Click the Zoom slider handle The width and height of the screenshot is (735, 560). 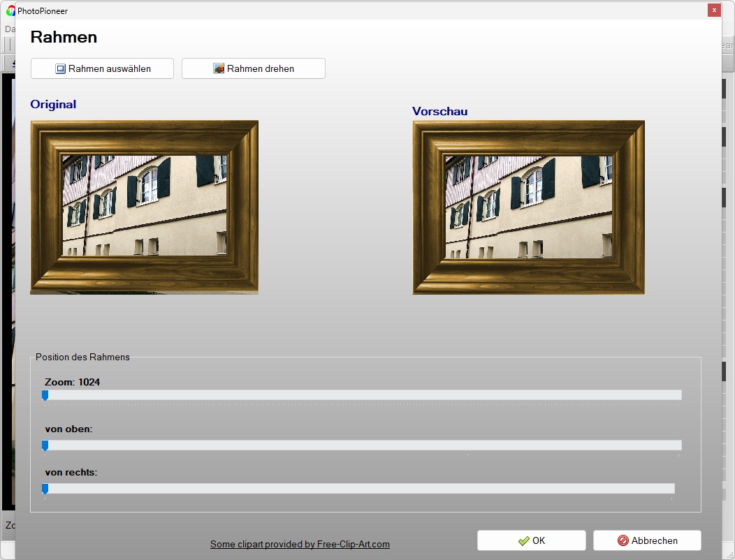coord(45,395)
